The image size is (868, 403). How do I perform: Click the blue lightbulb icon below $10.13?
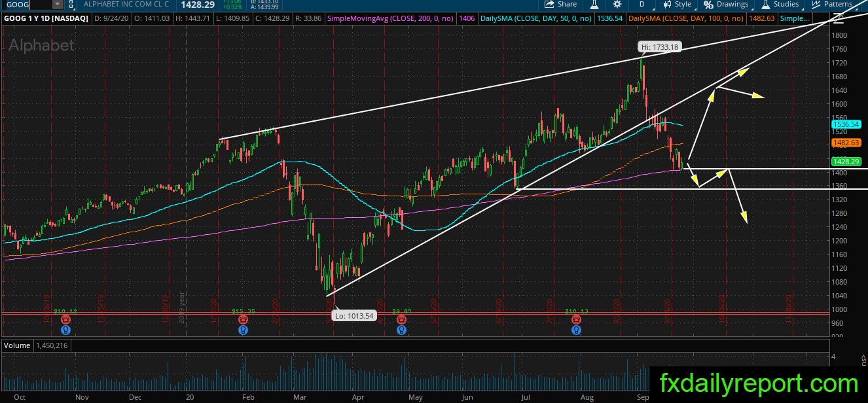(576, 330)
